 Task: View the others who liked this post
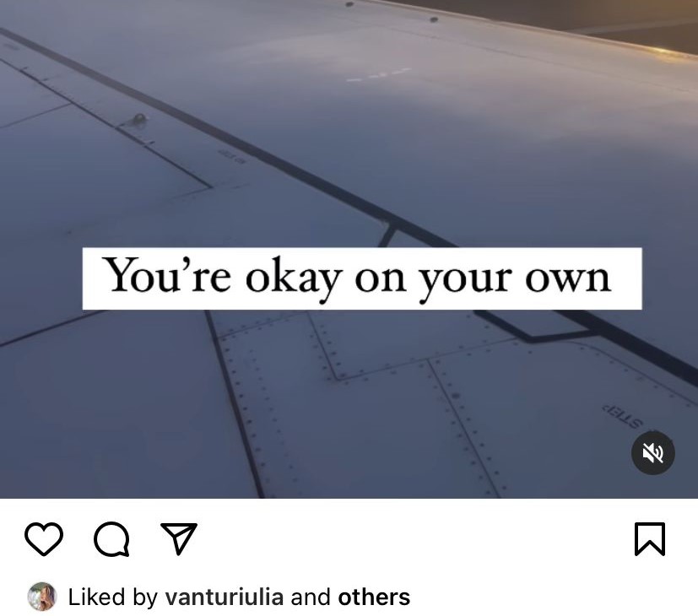(374, 597)
